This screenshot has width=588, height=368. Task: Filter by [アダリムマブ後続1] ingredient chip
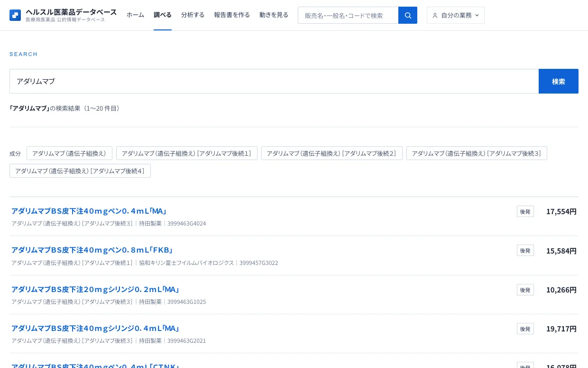pyautogui.click(x=187, y=153)
